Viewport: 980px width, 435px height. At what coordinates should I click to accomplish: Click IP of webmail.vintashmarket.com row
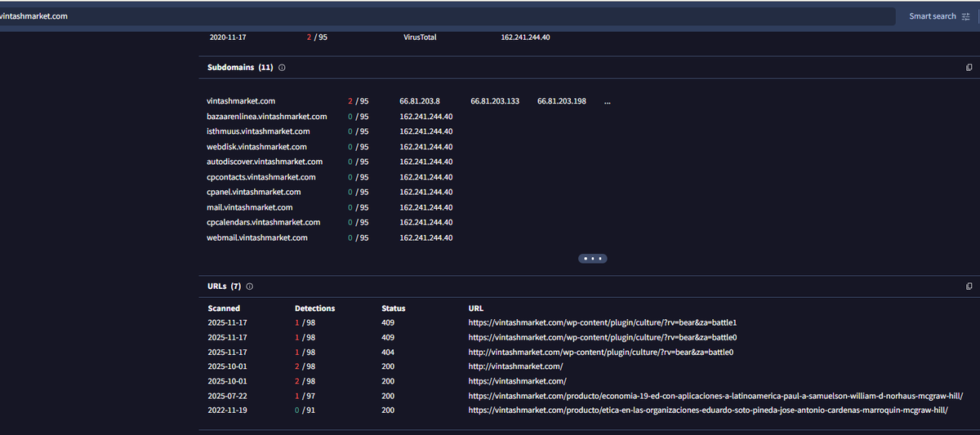point(425,237)
